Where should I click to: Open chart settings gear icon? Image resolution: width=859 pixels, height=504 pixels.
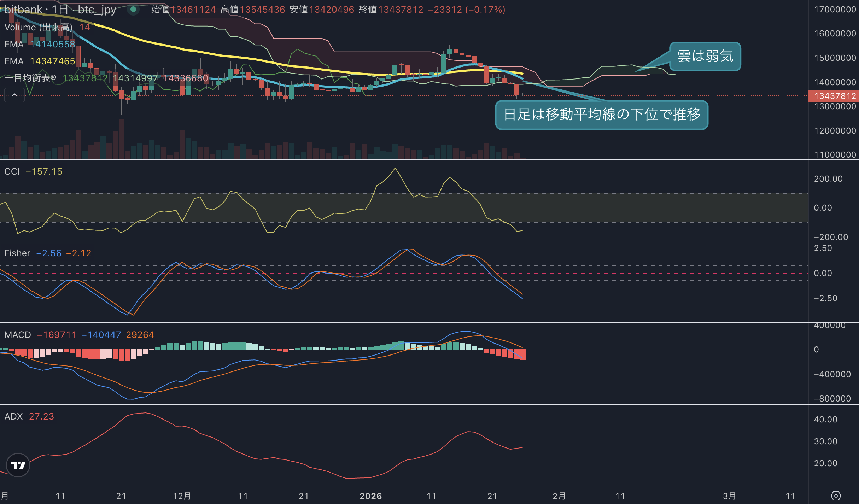[x=836, y=496]
